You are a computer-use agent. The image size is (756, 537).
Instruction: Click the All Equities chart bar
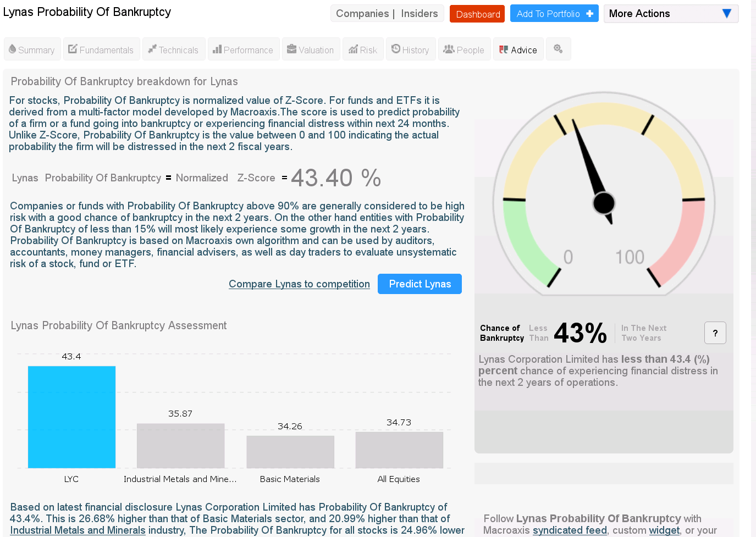[x=399, y=450]
